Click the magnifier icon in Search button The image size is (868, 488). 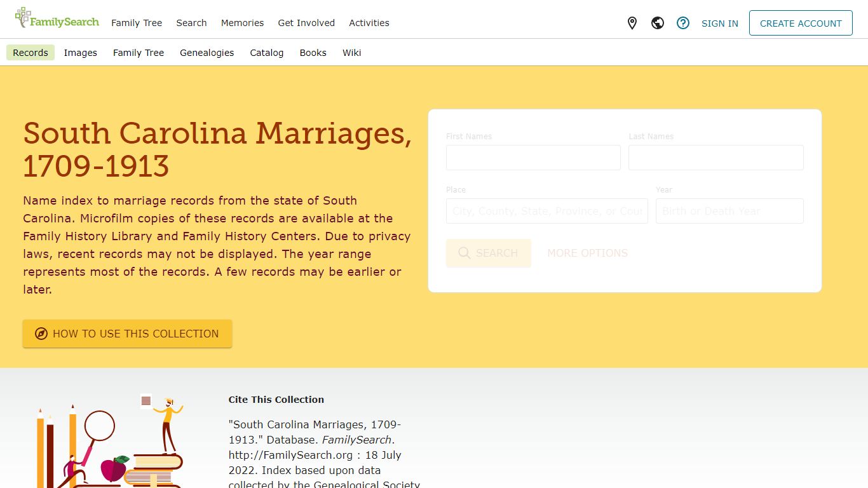tap(465, 253)
